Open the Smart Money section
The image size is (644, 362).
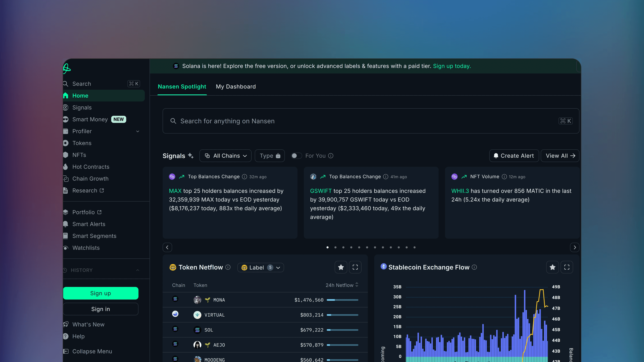90,119
